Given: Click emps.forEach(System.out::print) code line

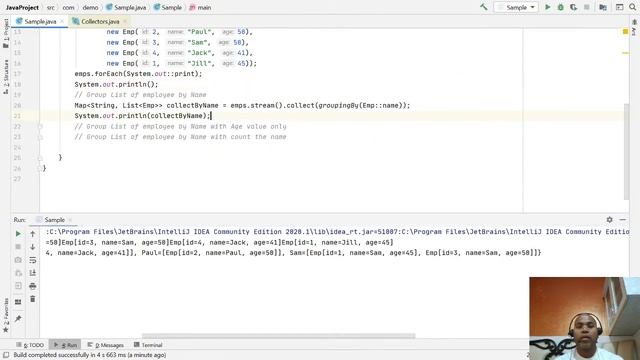Looking at the screenshot, I should click(x=138, y=74).
